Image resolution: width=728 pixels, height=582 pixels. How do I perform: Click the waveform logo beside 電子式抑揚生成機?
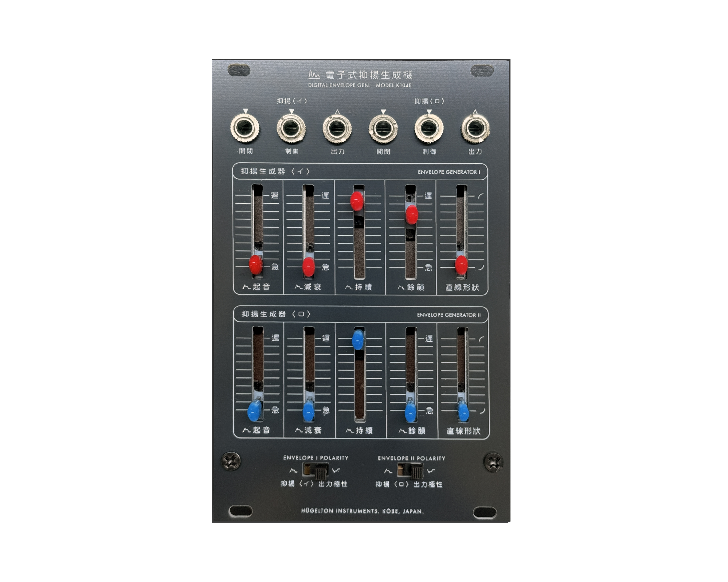pos(314,74)
